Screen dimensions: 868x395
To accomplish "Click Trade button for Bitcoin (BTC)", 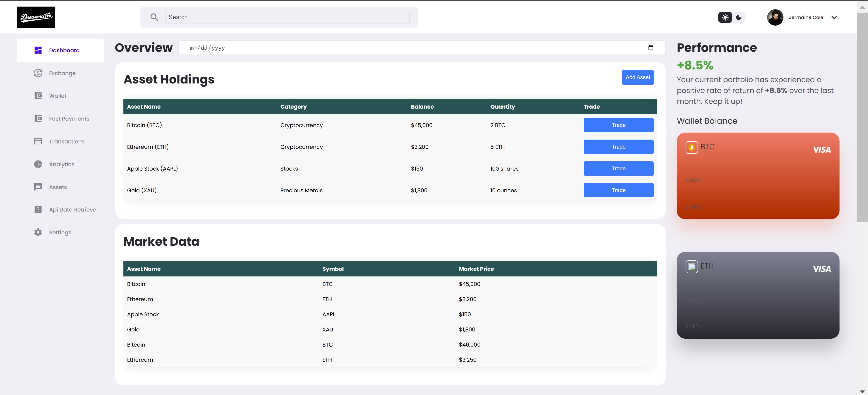I will coord(618,125).
